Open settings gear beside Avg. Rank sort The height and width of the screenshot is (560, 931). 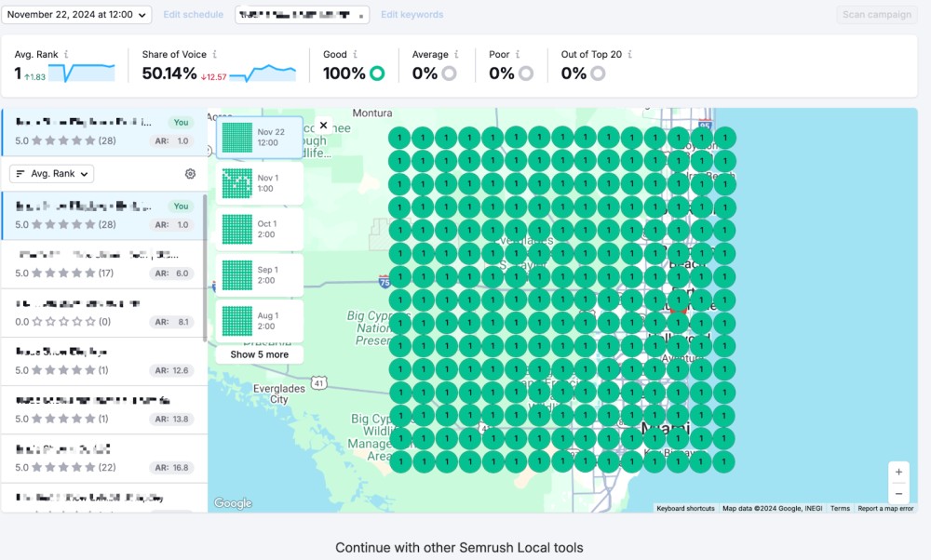(x=190, y=174)
